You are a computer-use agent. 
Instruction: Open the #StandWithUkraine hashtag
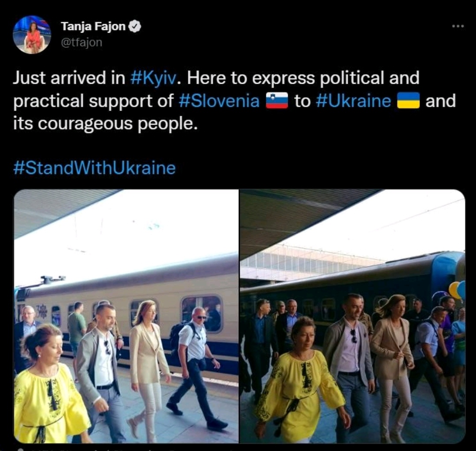pyautogui.click(x=94, y=168)
